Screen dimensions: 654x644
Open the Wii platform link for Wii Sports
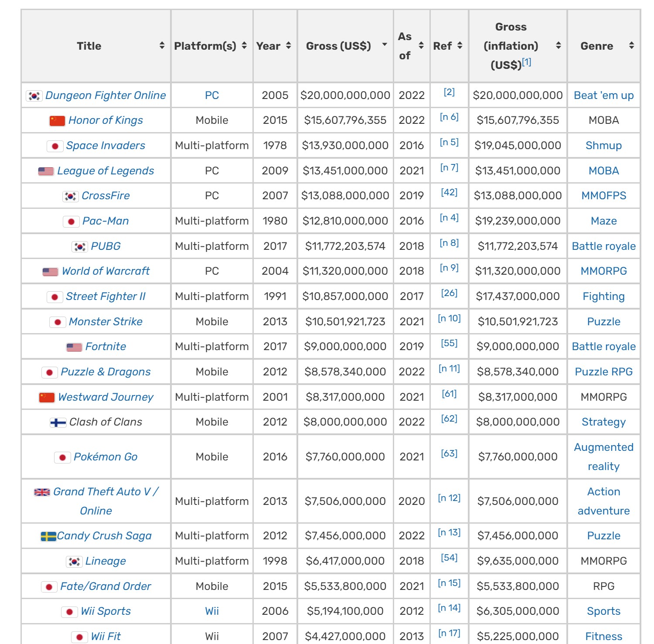(x=212, y=611)
